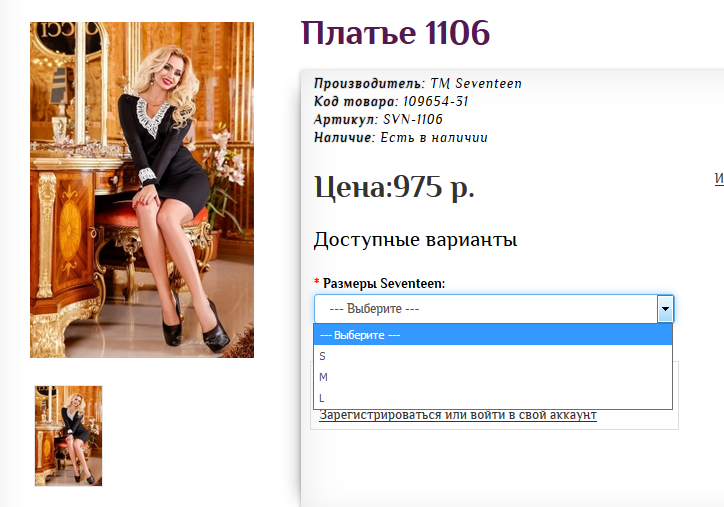The height and width of the screenshot is (507, 724).
Task: Select the highlighted '--- Выберите ---' list option
Action: click(x=492, y=335)
